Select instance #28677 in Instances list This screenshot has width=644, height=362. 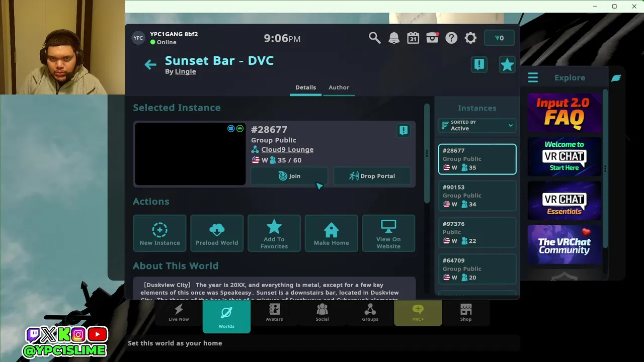[x=477, y=159]
